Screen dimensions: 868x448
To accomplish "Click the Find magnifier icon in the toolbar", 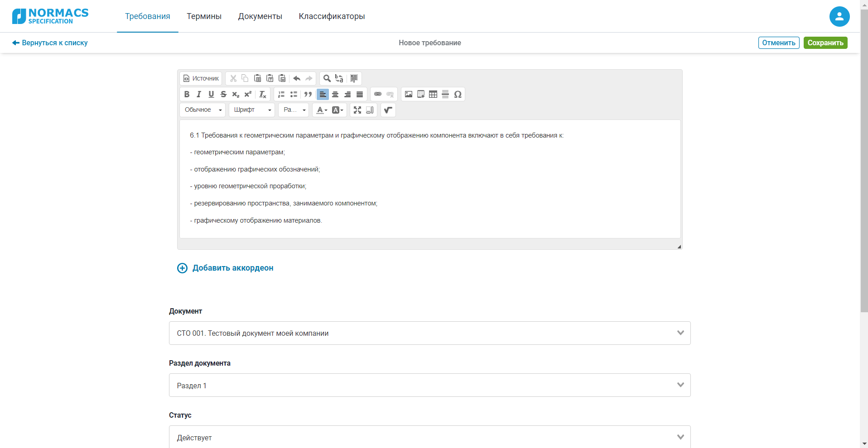I will tap(327, 78).
